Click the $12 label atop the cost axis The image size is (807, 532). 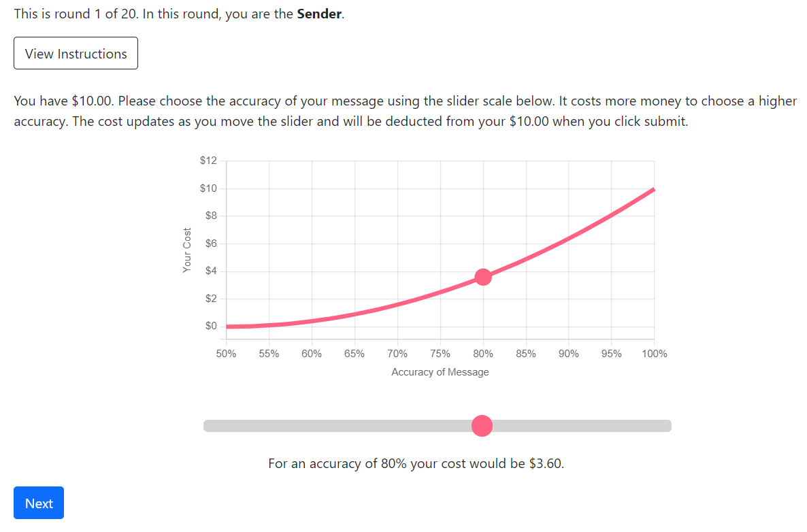click(208, 161)
